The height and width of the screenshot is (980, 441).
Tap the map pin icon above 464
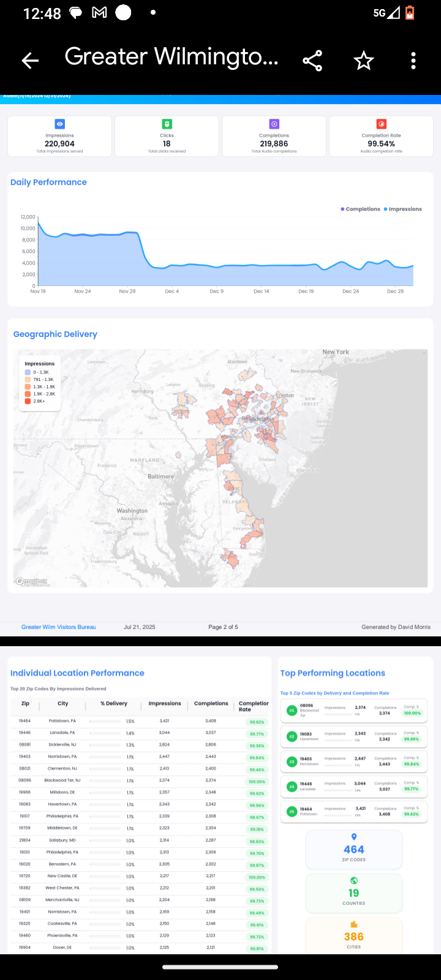tap(353, 837)
